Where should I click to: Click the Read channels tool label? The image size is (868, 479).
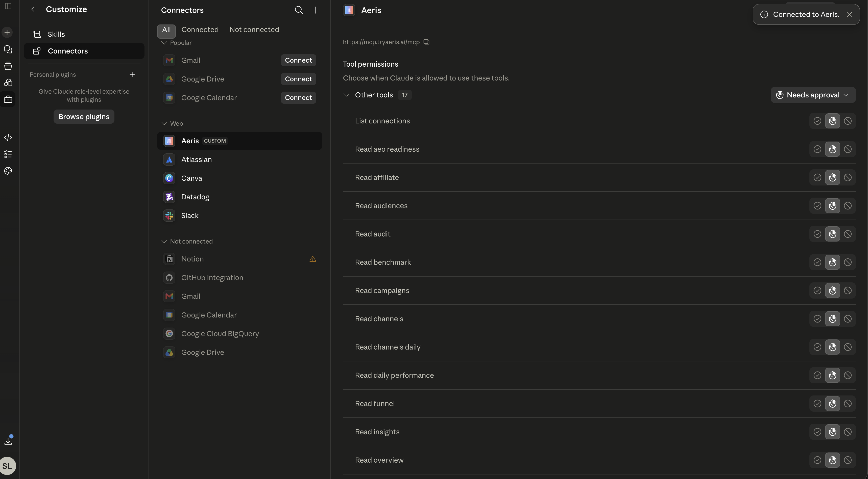coord(379,319)
